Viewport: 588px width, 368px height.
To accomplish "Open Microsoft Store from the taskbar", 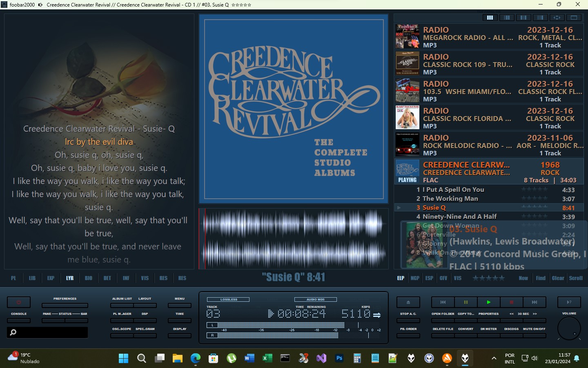I will [213, 359].
